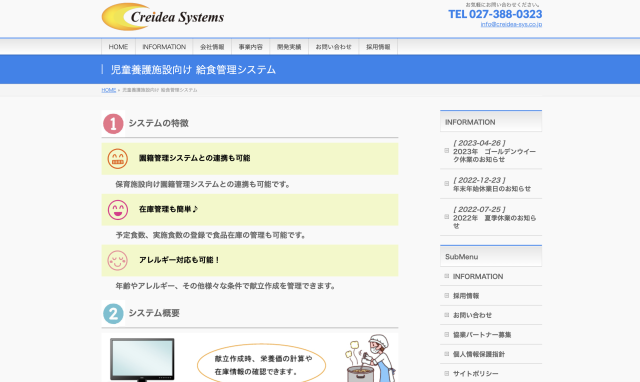
Task: Go to 会社情報 in the nav bar
Action: [212, 47]
